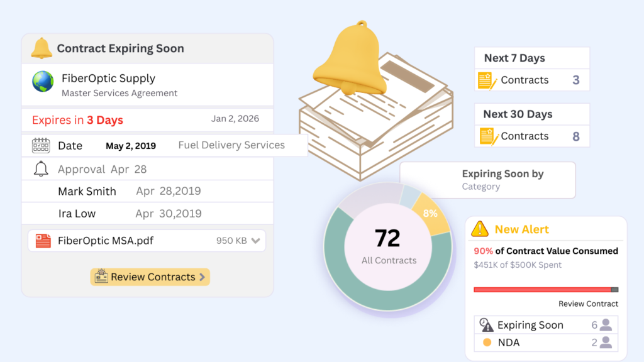Image resolution: width=644 pixels, height=362 pixels.
Task: Click the clock warning icon beside Expiring Soon
Action: [486, 325]
